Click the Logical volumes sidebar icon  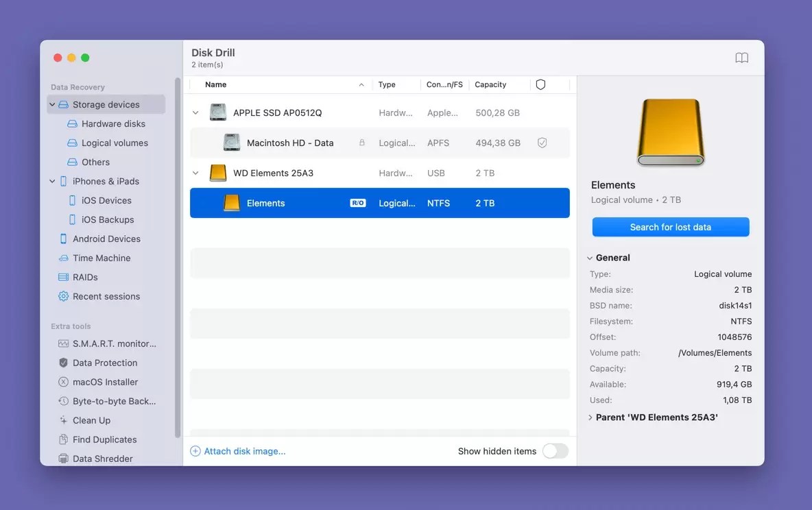coord(73,143)
